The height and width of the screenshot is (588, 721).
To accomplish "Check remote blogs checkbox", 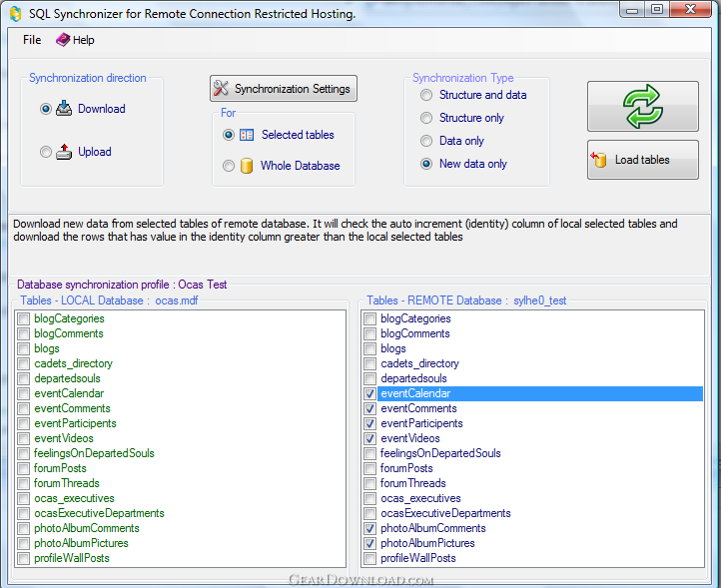I will tap(369, 348).
